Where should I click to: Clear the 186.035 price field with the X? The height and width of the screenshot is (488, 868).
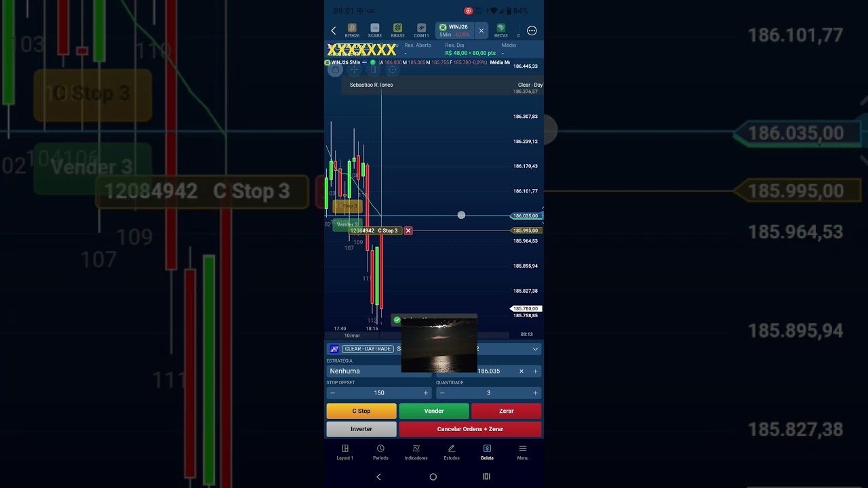521,371
